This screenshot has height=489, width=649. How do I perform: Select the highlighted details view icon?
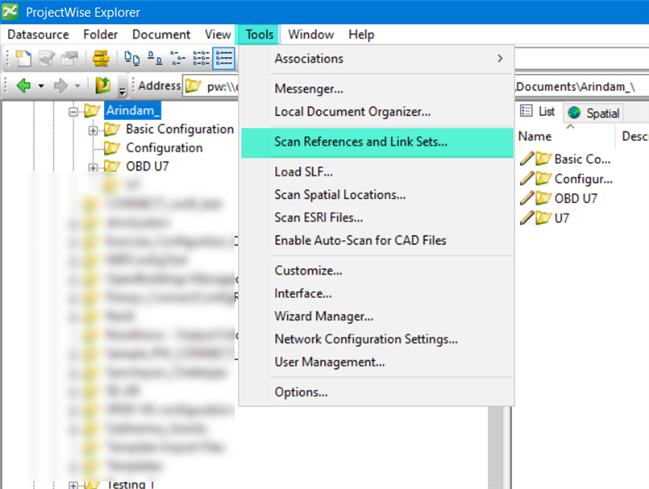tap(224, 58)
